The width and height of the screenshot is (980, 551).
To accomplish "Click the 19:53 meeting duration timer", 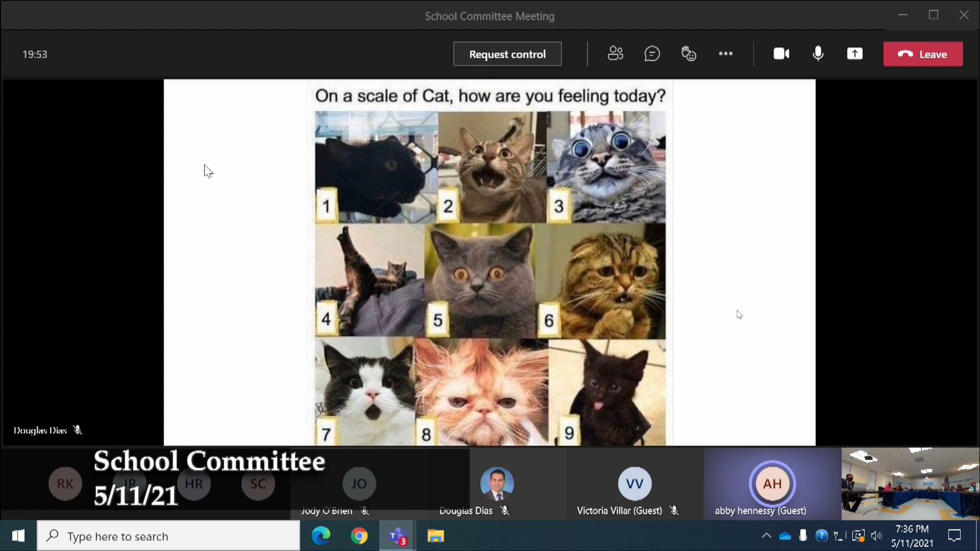I will tap(35, 54).
